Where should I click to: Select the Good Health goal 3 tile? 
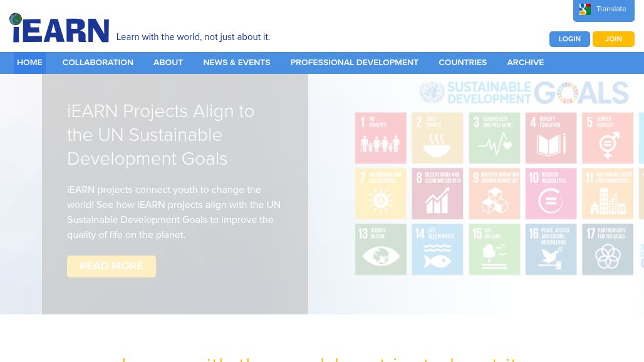click(x=494, y=138)
